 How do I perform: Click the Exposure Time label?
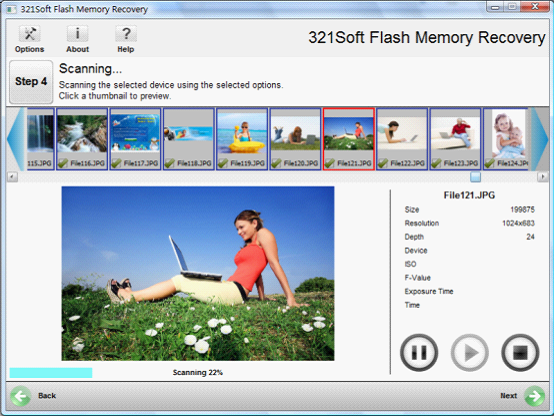pyautogui.click(x=429, y=291)
